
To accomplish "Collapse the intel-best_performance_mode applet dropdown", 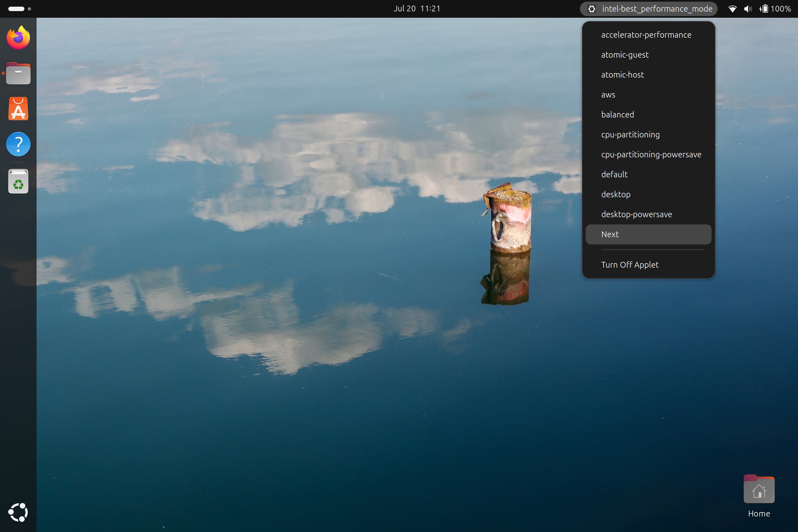I will click(x=648, y=9).
